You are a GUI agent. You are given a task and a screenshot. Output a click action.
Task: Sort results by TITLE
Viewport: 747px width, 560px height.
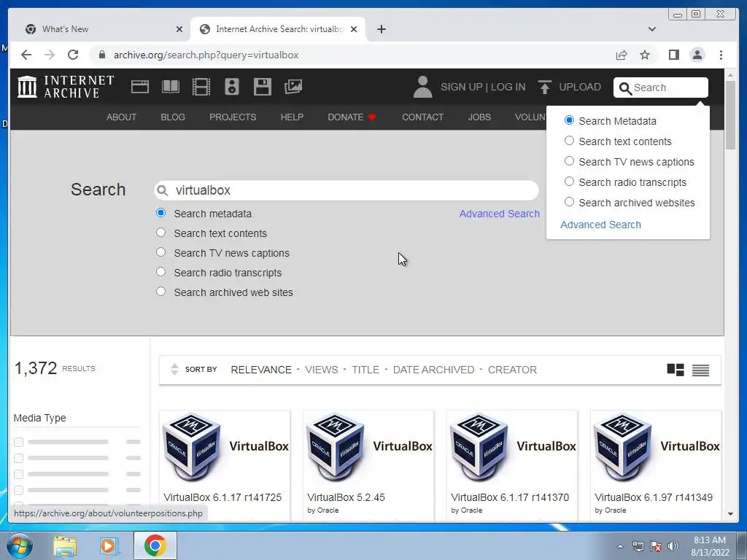click(365, 370)
